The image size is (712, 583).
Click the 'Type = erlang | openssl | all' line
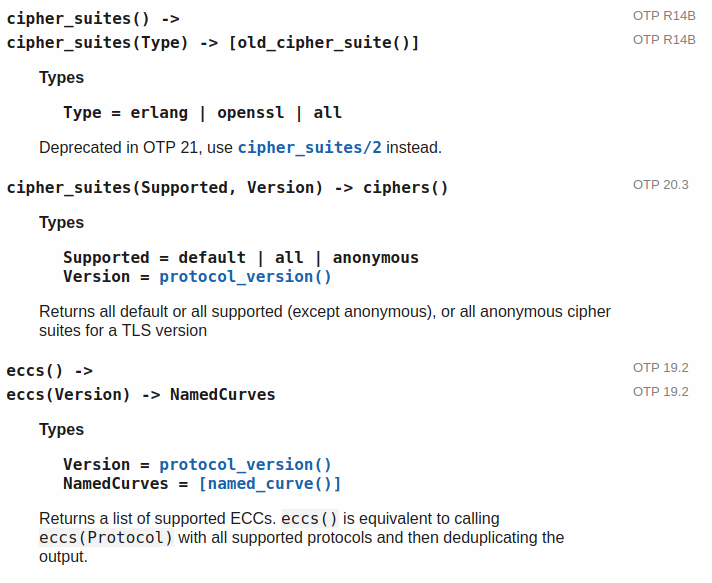pyautogui.click(x=202, y=113)
